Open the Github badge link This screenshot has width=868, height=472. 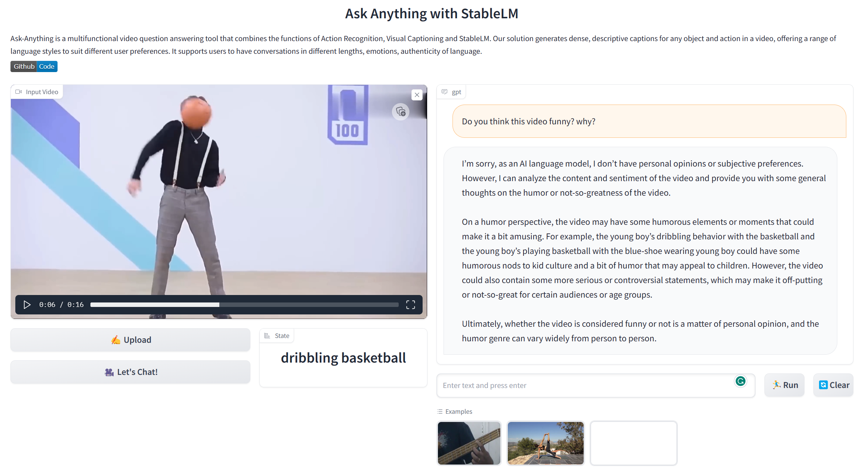[24, 66]
